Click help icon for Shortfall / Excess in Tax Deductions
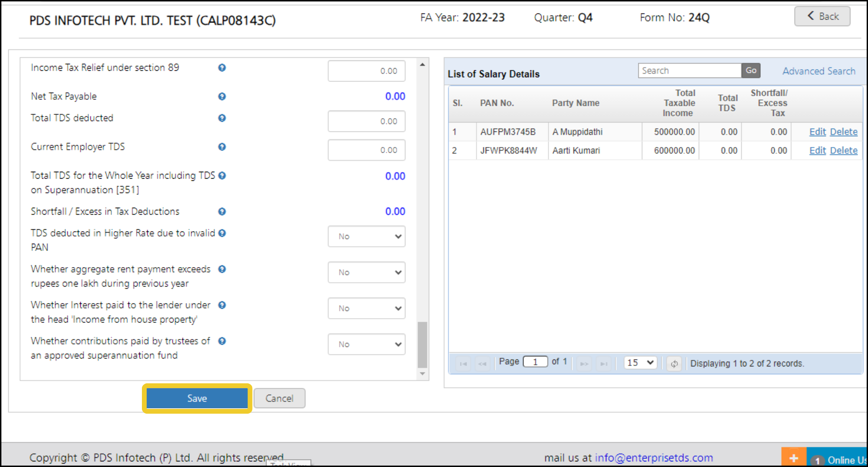Screen dimensions: 868x467 pos(222,212)
